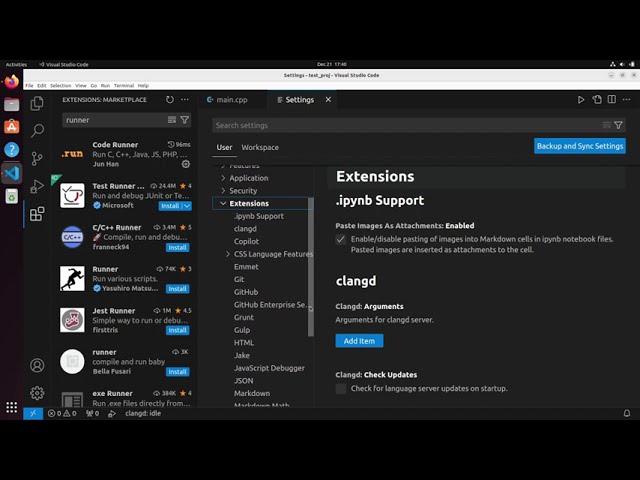The width and height of the screenshot is (640, 480).
Task: Open notifications bell in status bar
Action: pyautogui.click(x=627, y=413)
